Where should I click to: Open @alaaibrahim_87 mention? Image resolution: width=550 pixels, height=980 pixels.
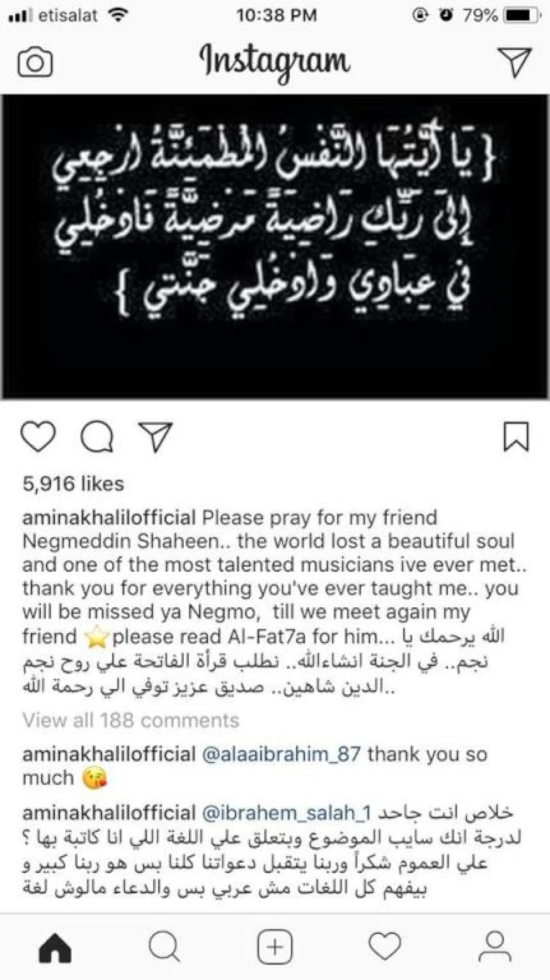click(x=281, y=754)
